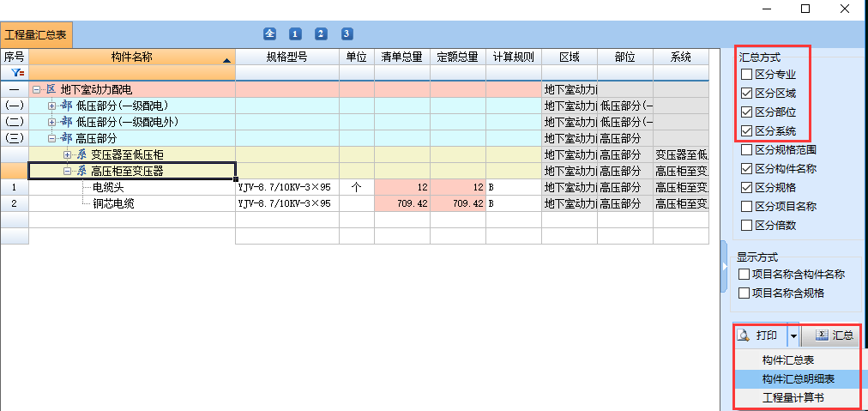Click the 系 icon beside 高压柜至变压器
Viewport: 868px width, 411px height.
[x=81, y=171]
